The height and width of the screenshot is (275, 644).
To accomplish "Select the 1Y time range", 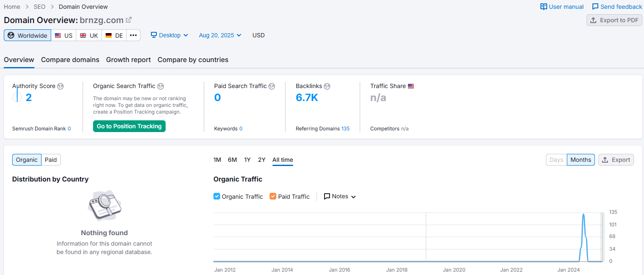I will (247, 160).
